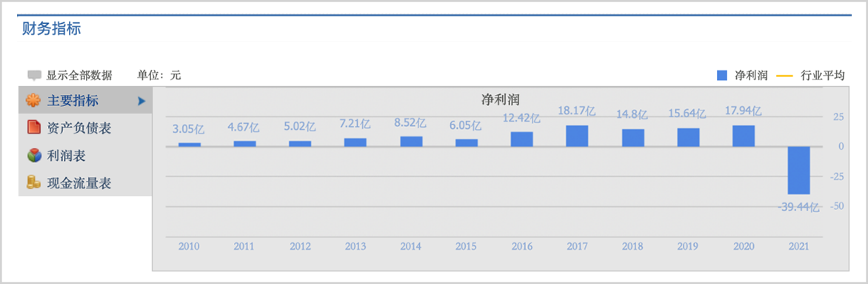Click the negative 2021 net profit bar
The height and width of the screenshot is (284, 868).
click(799, 171)
